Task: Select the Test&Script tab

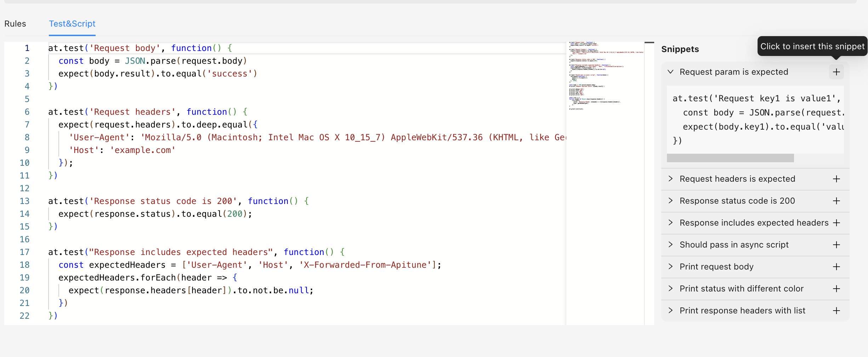Action: point(72,24)
